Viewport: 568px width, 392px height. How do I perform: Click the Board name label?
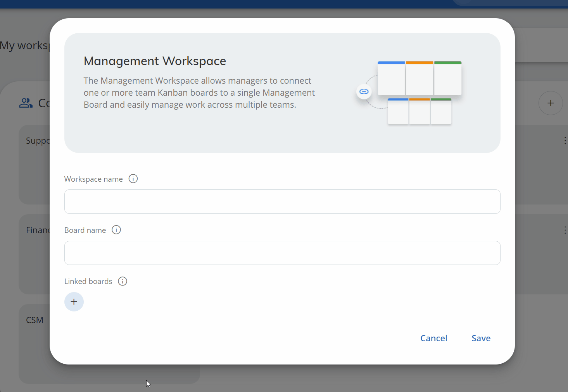point(85,230)
